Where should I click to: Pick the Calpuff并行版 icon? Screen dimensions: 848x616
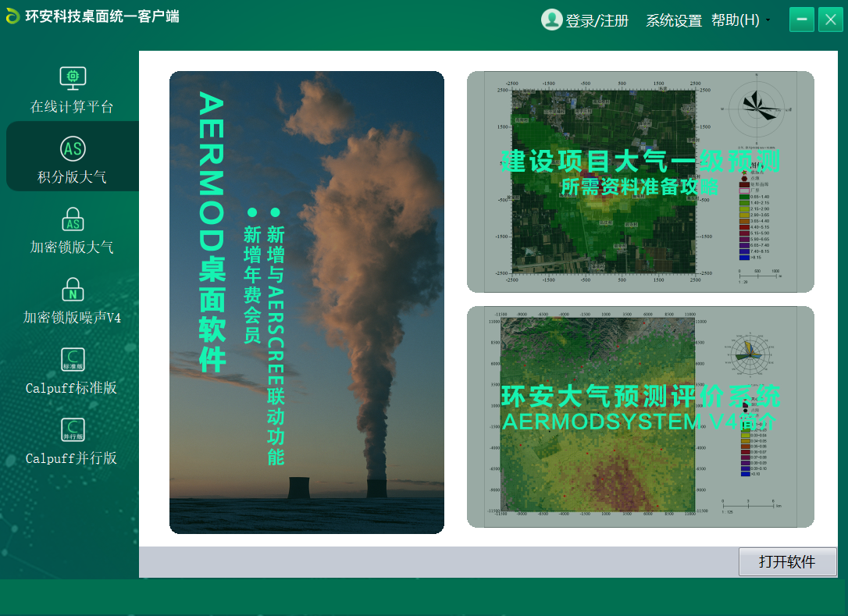coord(73,429)
